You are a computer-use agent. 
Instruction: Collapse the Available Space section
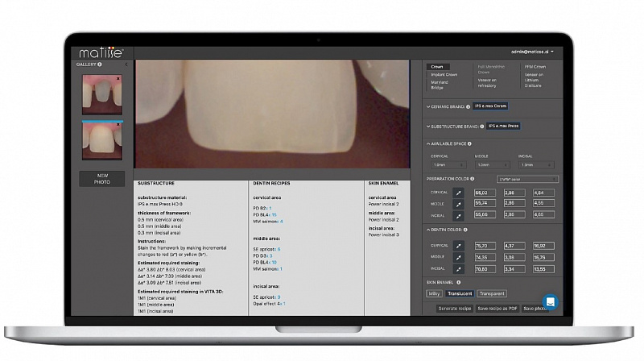click(427, 143)
